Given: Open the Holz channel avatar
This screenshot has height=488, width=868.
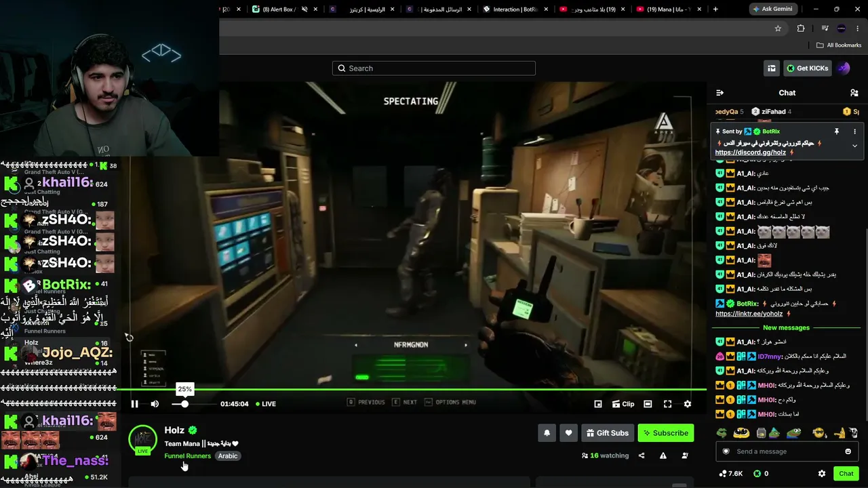Looking at the screenshot, I should pyautogui.click(x=142, y=439).
